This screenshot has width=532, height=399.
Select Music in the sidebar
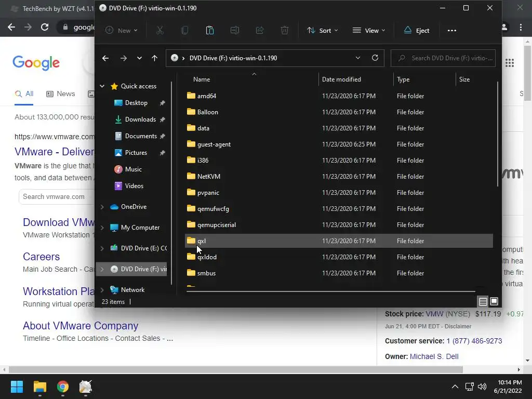pyautogui.click(x=133, y=169)
